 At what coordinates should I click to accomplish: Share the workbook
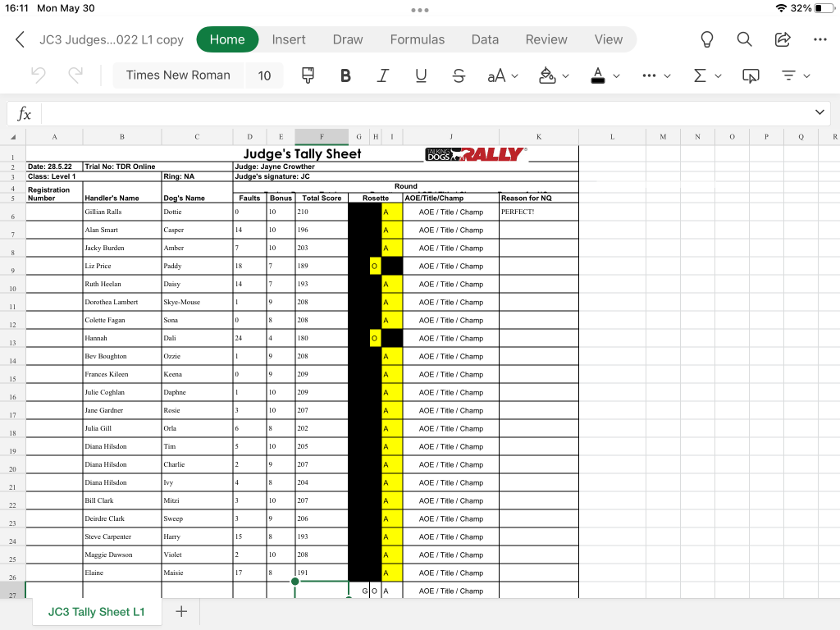(x=783, y=39)
